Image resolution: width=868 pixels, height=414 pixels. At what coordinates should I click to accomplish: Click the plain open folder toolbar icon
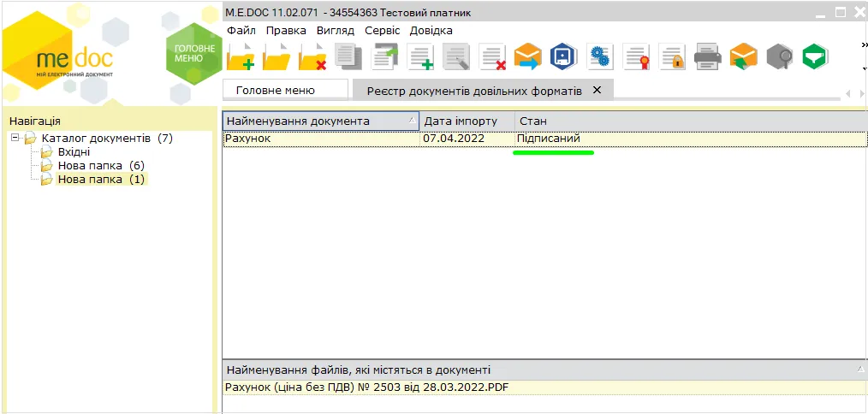coord(276,56)
